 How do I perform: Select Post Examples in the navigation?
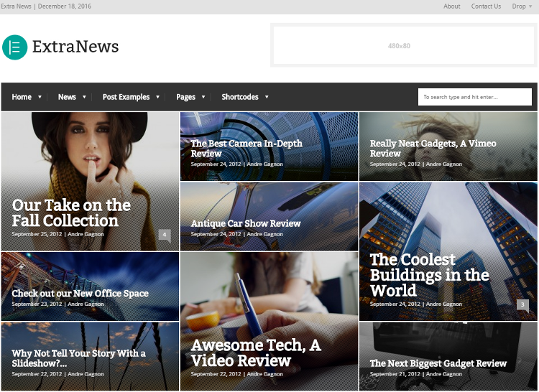pos(126,97)
